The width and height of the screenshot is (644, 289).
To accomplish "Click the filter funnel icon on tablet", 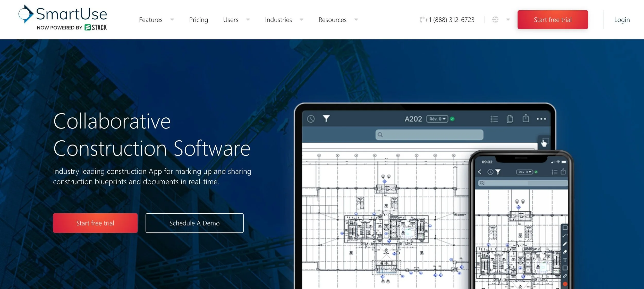I will (x=326, y=119).
